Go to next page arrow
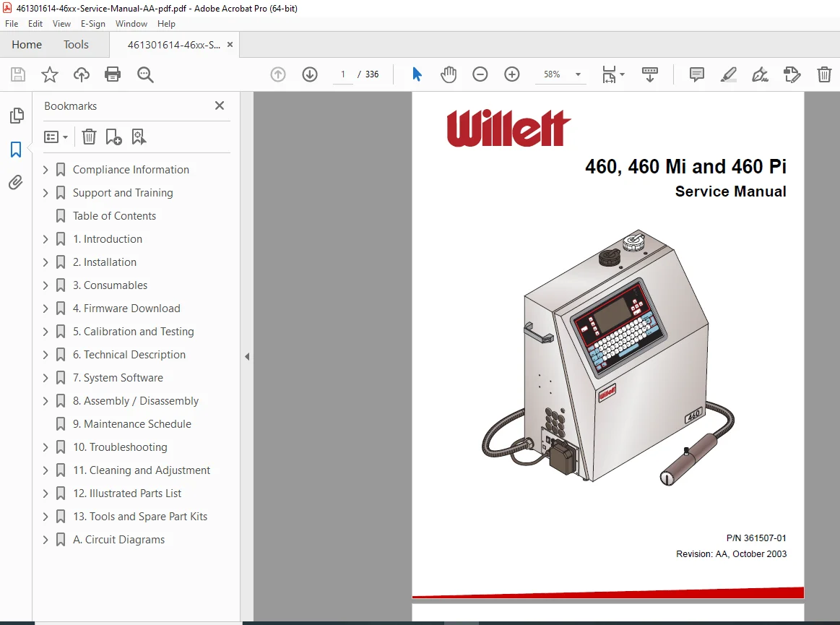Image resolution: width=840 pixels, height=625 pixels. click(310, 74)
